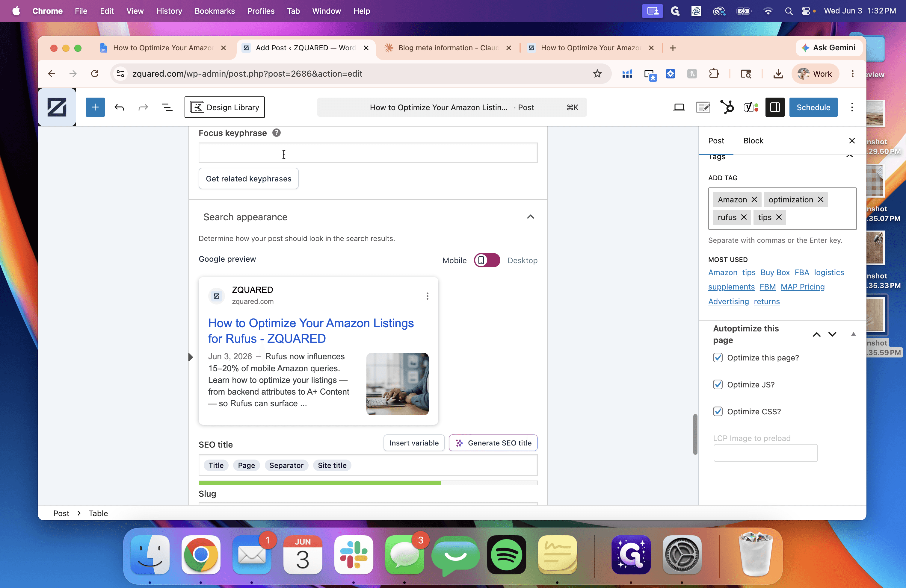
Task: Collapse the Search appearance section
Action: 530,217
